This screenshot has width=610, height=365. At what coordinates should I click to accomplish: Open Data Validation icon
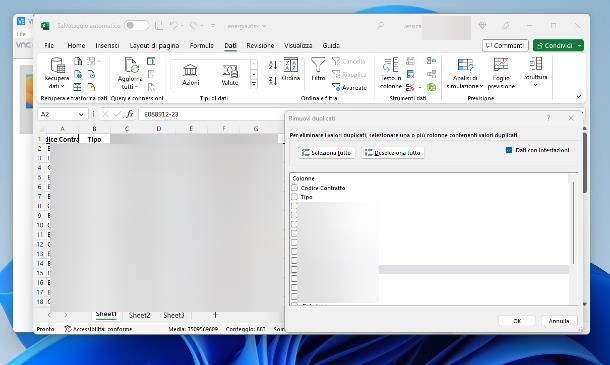pos(410,88)
